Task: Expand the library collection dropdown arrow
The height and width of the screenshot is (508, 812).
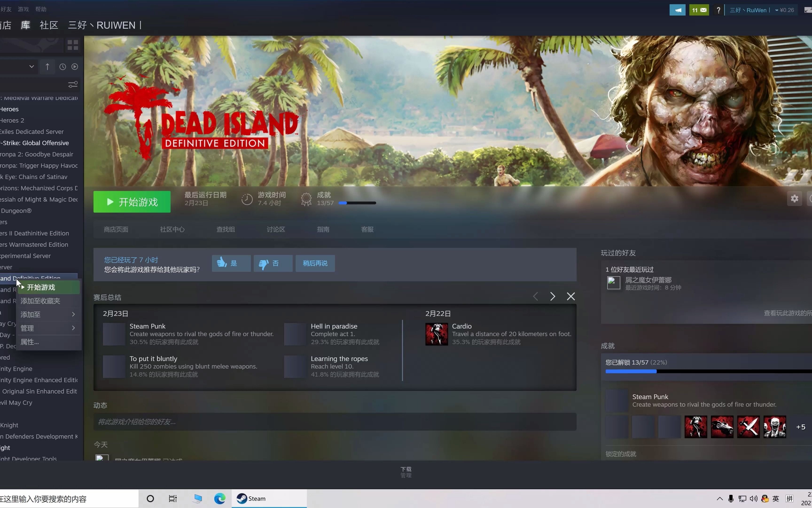Action: (31, 67)
